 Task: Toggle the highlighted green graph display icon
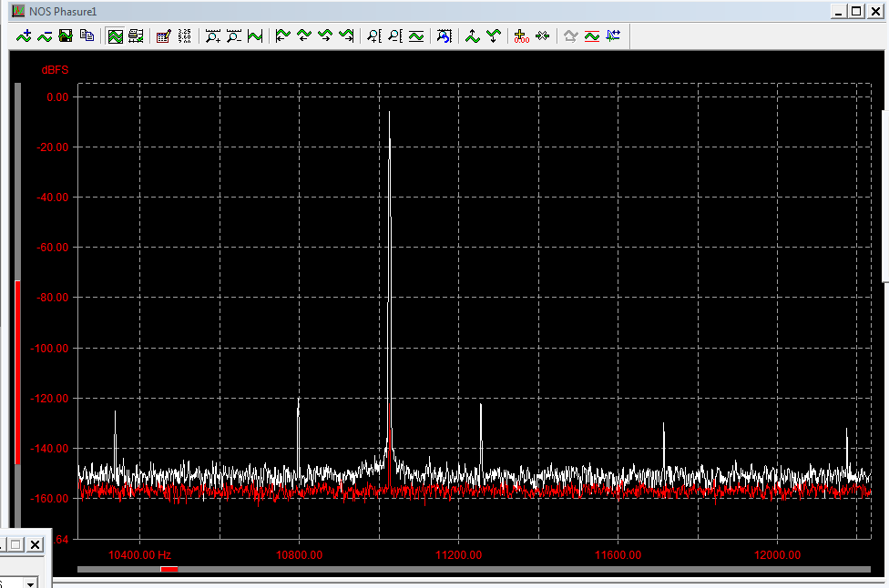pyautogui.click(x=115, y=36)
